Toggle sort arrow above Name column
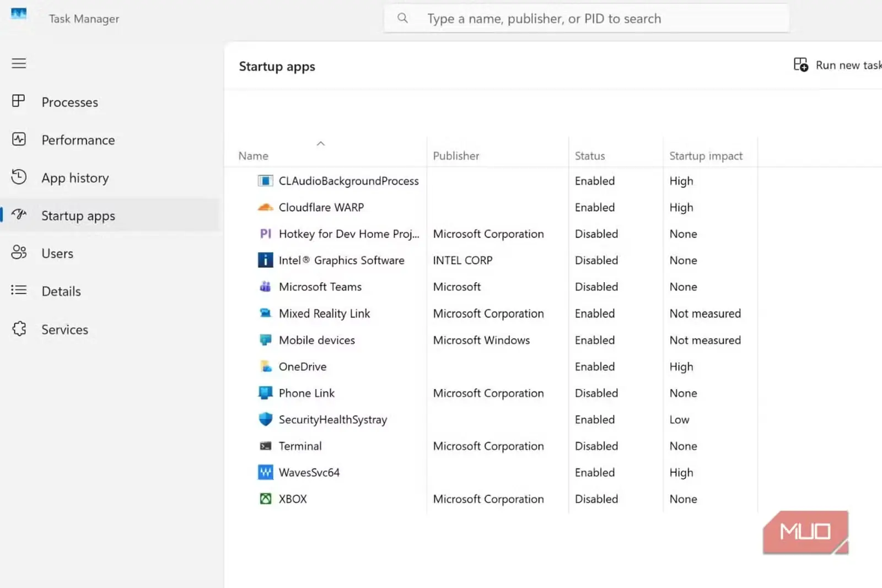Viewport: 882px width, 588px height. point(320,143)
